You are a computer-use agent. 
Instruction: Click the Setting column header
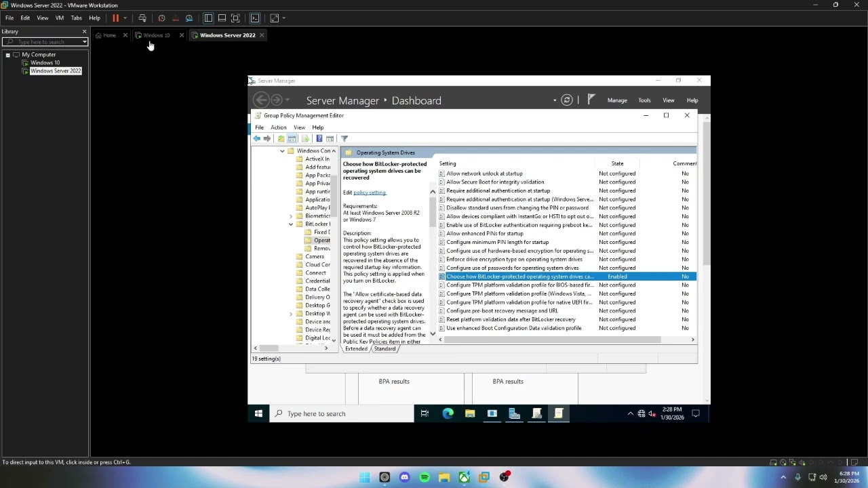click(448, 163)
